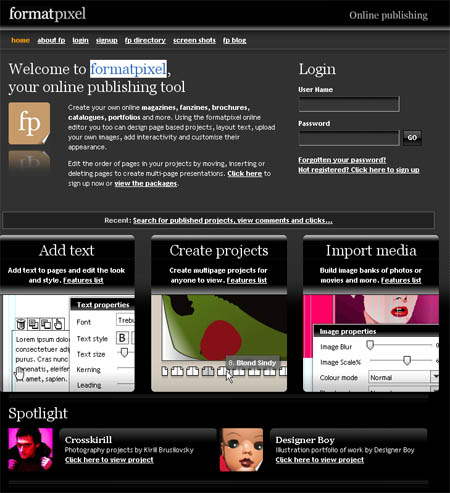Open the about fp menu item

click(x=51, y=40)
